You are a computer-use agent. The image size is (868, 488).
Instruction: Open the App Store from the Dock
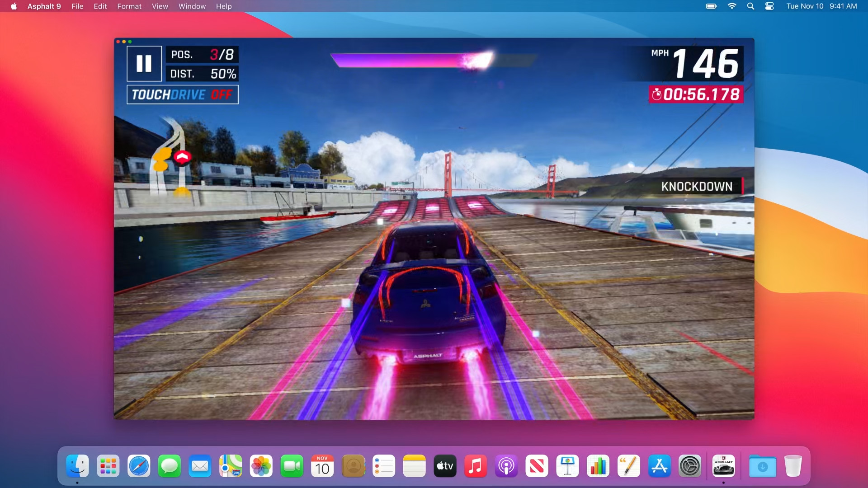pos(660,466)
